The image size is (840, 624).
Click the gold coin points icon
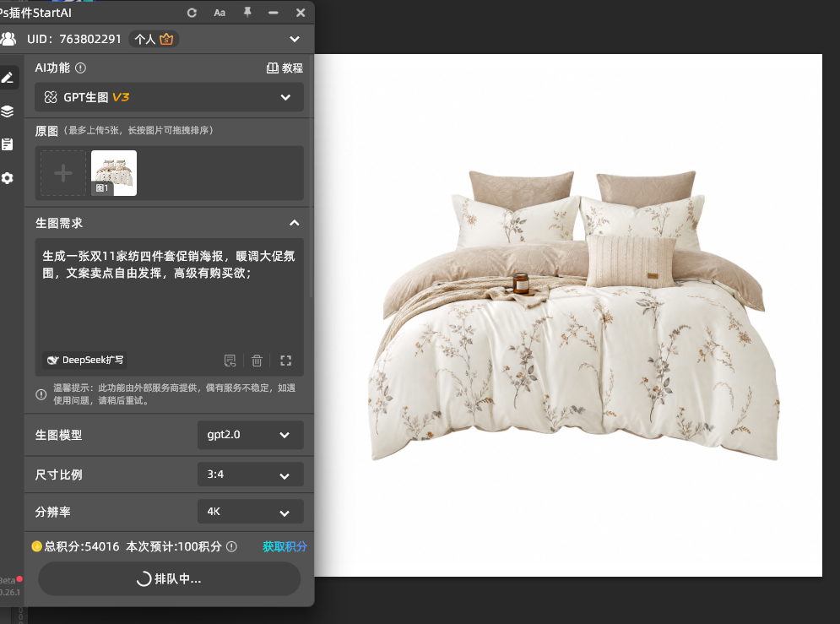pyautogui.click(x=36, y=546)
